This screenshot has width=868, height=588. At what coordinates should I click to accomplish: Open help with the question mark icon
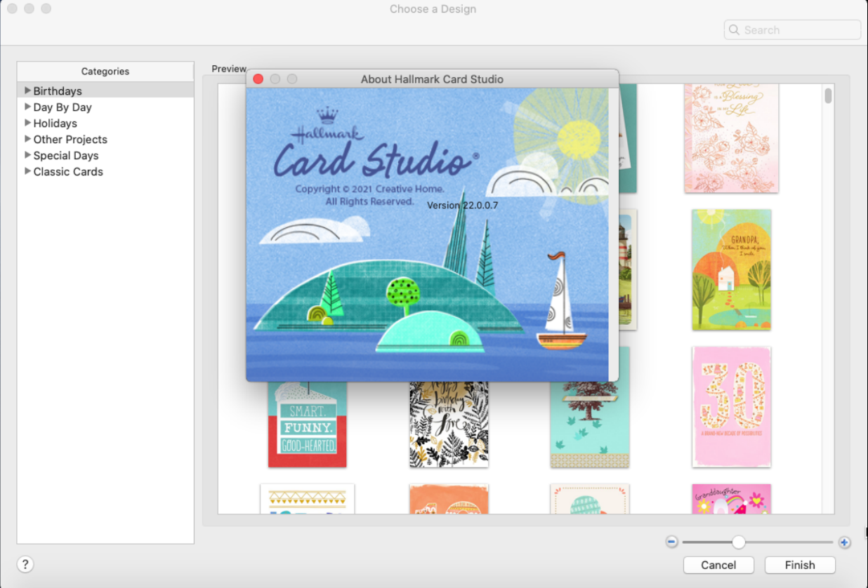pos(25,564)
